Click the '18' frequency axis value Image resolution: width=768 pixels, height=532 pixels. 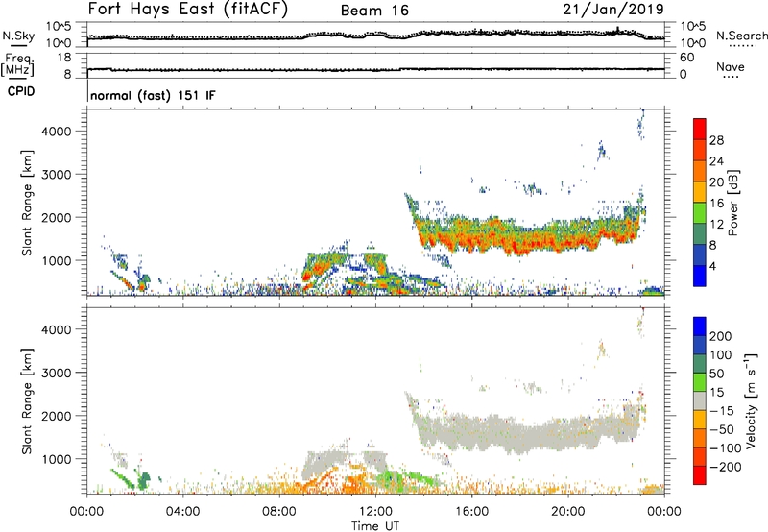tap(64, 57)
